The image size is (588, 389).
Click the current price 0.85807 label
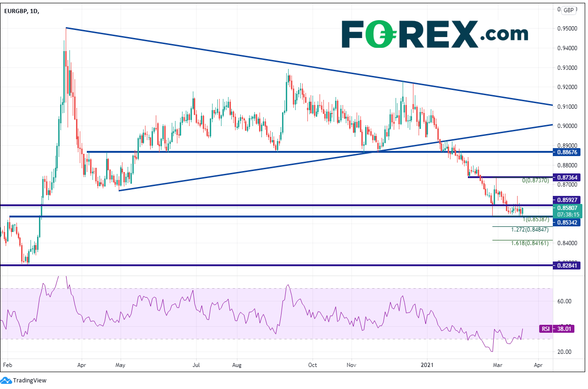pos(567,208)
